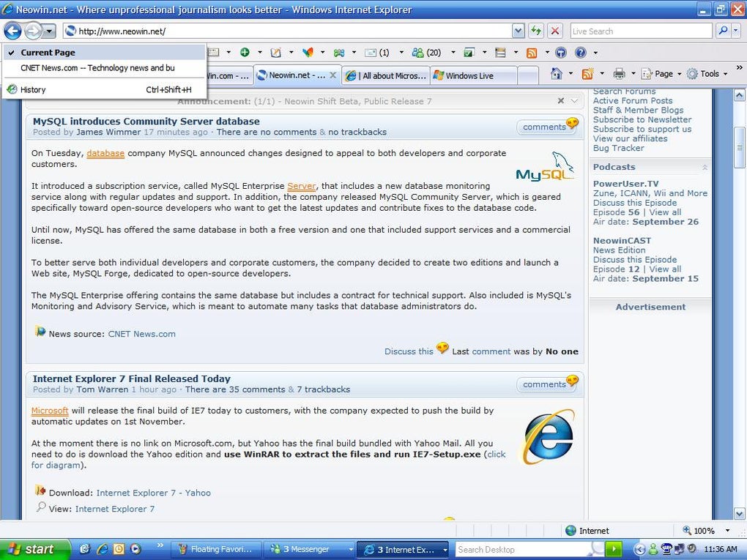This screenshot has height=560, width=747.
Task: Click the Bug Tracker sidebar link
Action: pos(618,148)
